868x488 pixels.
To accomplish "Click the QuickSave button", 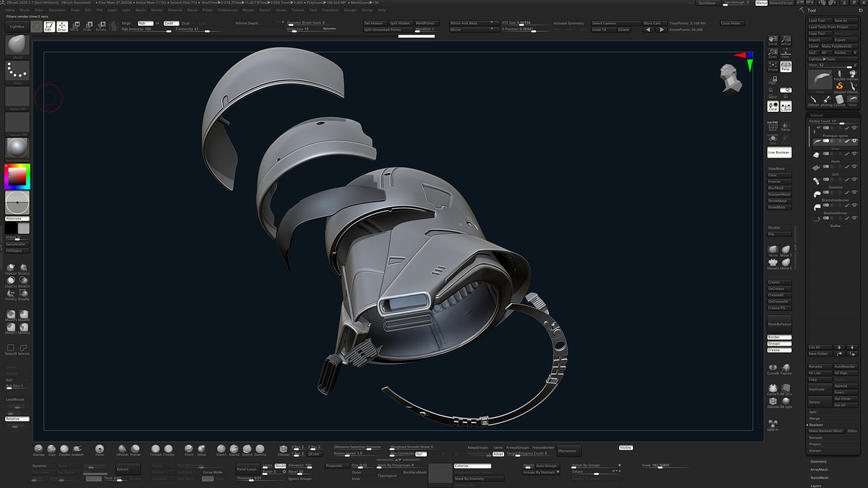I will pos(707,3).
